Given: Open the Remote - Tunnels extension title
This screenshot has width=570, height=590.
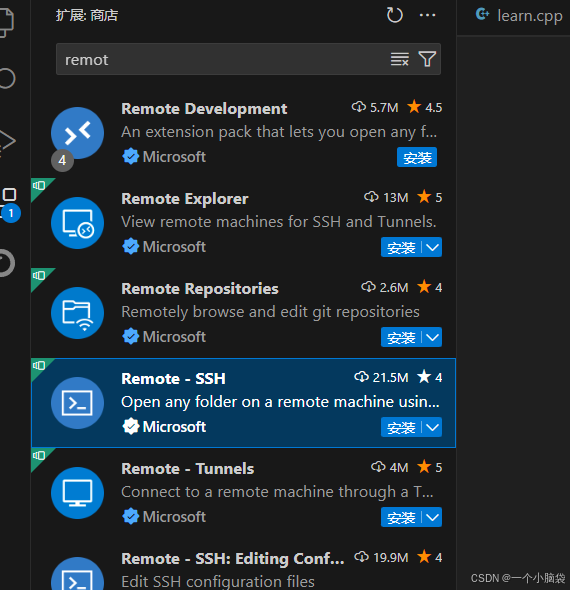Looking at the screenshot, I should pyautogui.click(x=188, y=468).
